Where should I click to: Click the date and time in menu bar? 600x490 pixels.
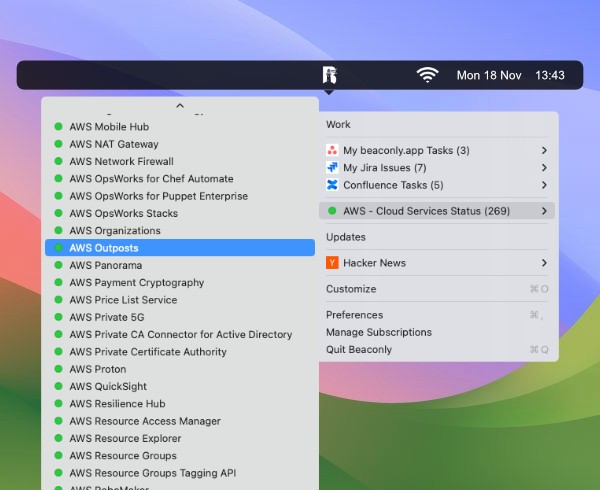(510, 75)
